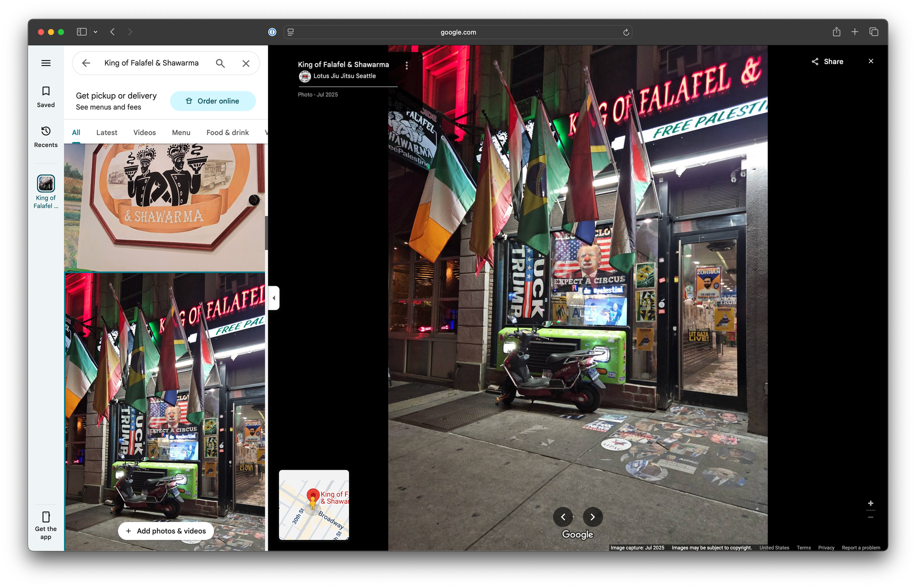This screenshot has height=588, width=916.
Task: Go to previous photo arrow
Action: pos(563,517)
